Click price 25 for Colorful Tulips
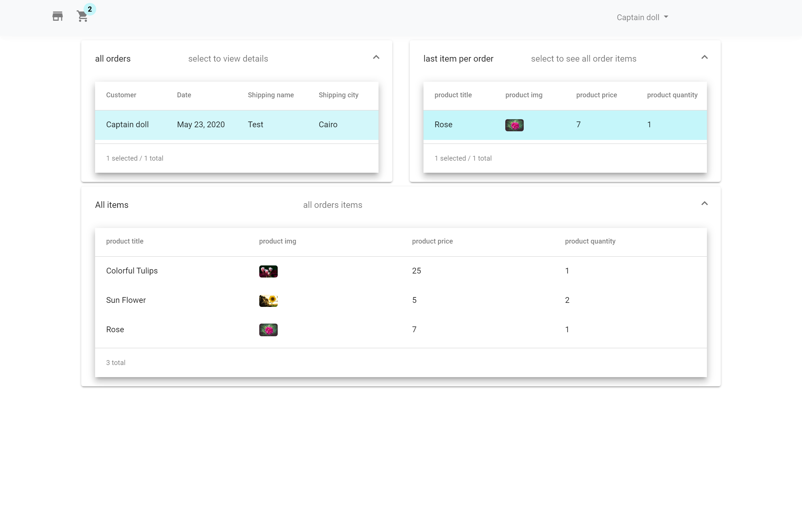 coord(416,271)
